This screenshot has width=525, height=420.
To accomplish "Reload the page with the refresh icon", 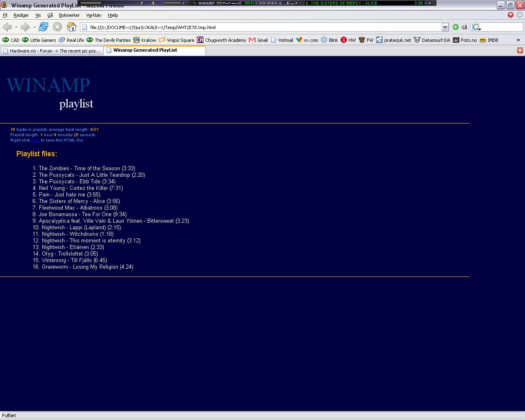I will (43, 27).
